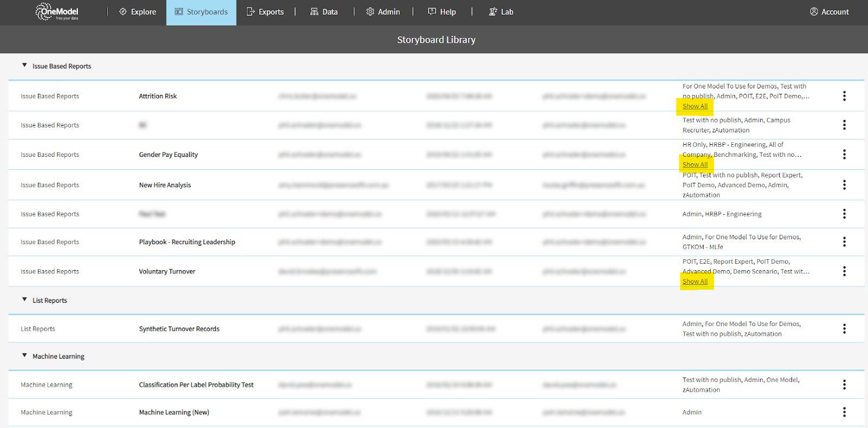Click Show All for Voluntary Turnover roles
Image resolution: width=868 pixels, height=428 pixels.
tap(695, 282)
